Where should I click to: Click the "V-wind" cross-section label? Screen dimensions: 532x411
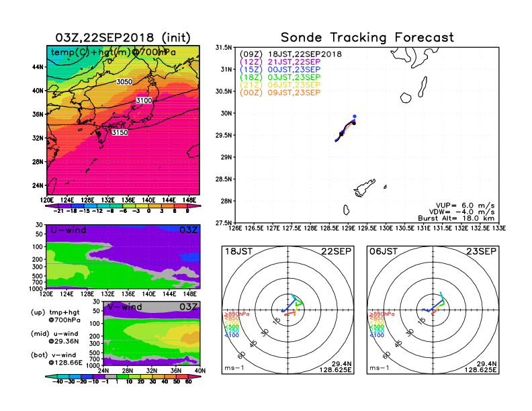[124, 307]
